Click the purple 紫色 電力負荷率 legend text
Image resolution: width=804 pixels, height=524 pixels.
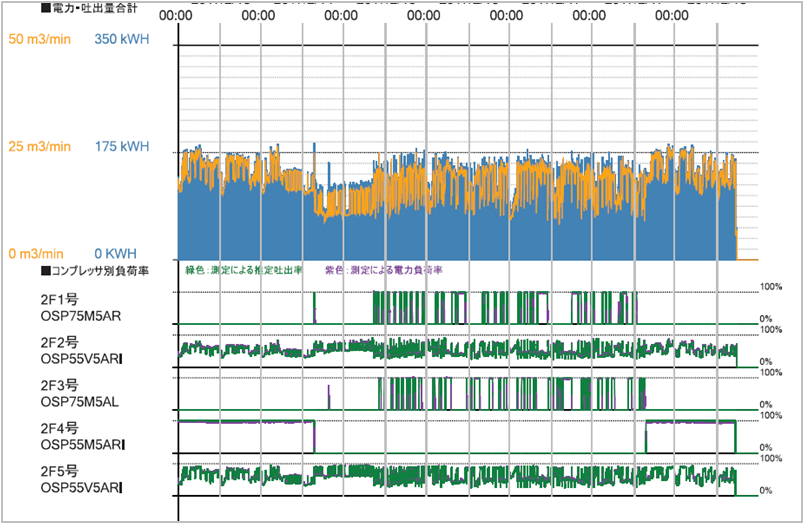point(384,270)
